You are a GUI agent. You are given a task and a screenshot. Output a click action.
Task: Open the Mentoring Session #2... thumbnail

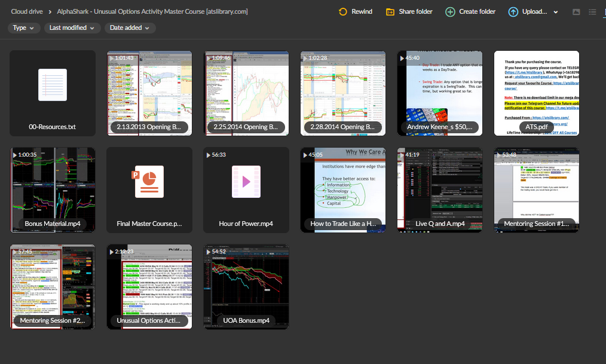pyautogui.click(x=53, y=287)
